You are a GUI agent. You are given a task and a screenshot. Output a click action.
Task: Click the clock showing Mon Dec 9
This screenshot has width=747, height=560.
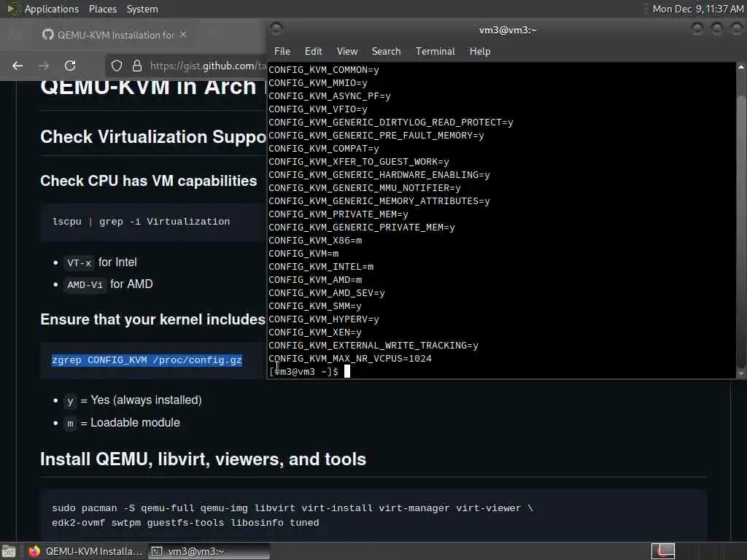697,9
